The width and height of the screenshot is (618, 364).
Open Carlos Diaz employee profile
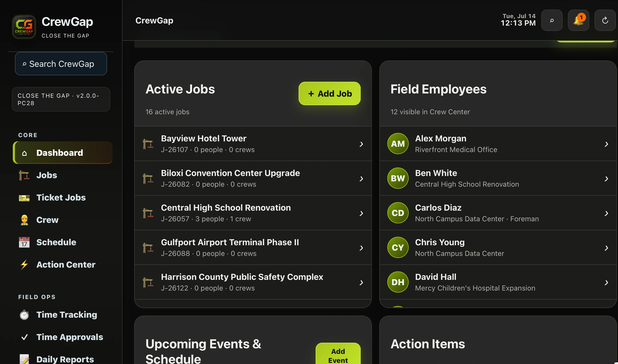pos(498,213)
